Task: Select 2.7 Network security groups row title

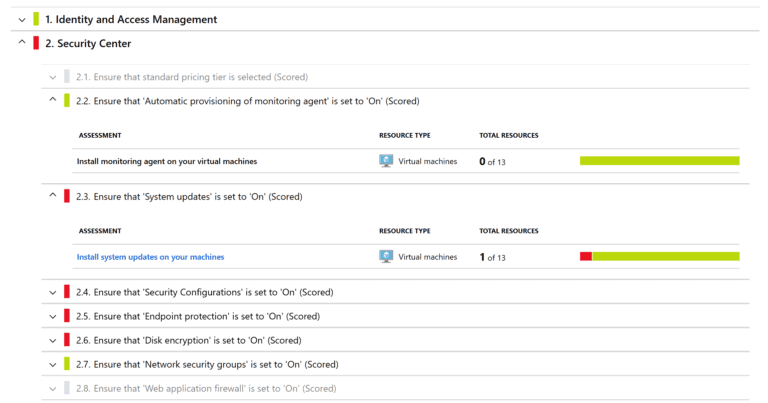Action: 207,364
